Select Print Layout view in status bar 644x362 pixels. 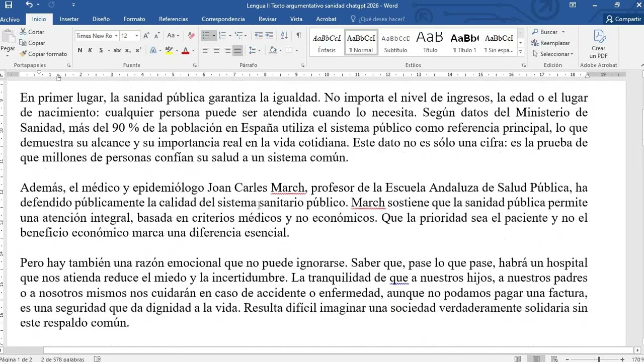tap(536, 359)
